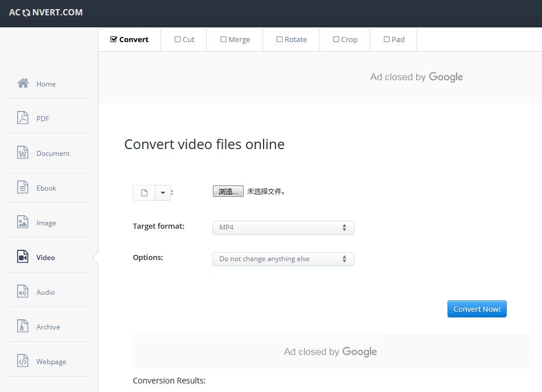Open the Archive zip icon

pos(23,326)
